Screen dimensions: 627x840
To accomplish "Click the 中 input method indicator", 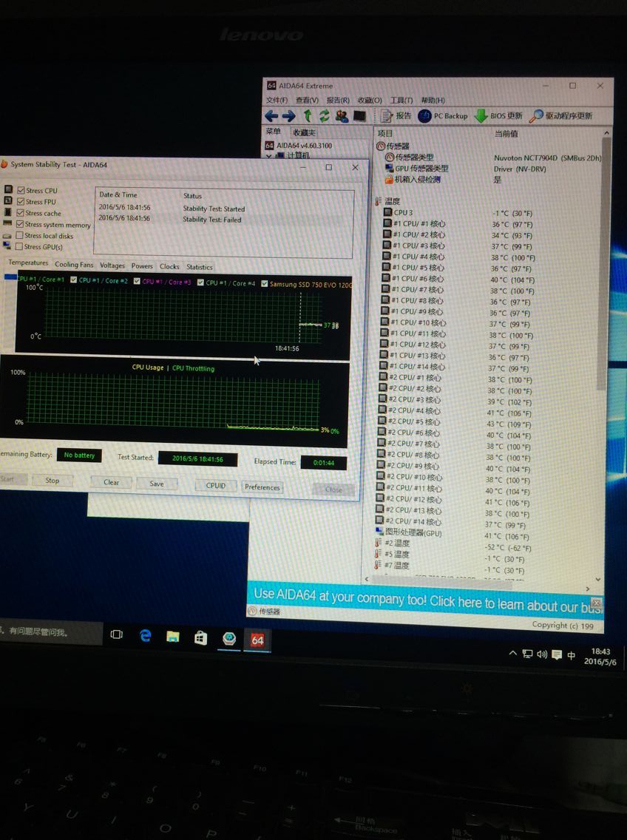I will (572, 655).
